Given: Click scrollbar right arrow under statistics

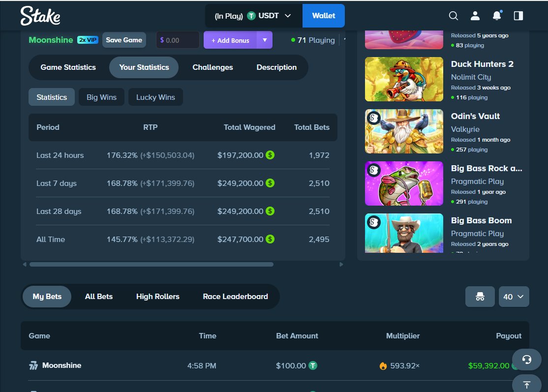Looking at the screenshot, I should click(341, 265).
